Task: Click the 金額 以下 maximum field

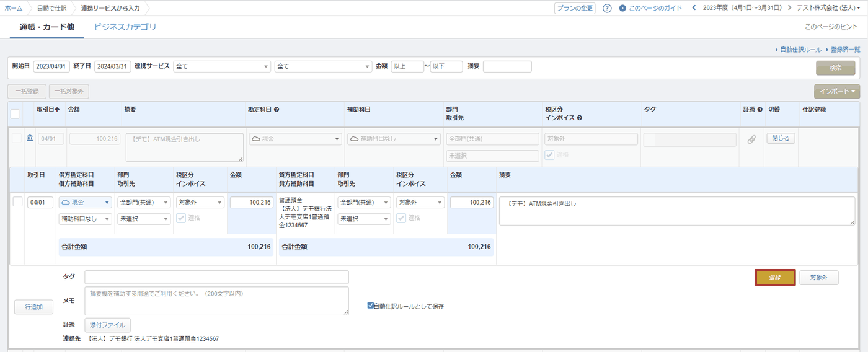Action: (x=446, y=66)
